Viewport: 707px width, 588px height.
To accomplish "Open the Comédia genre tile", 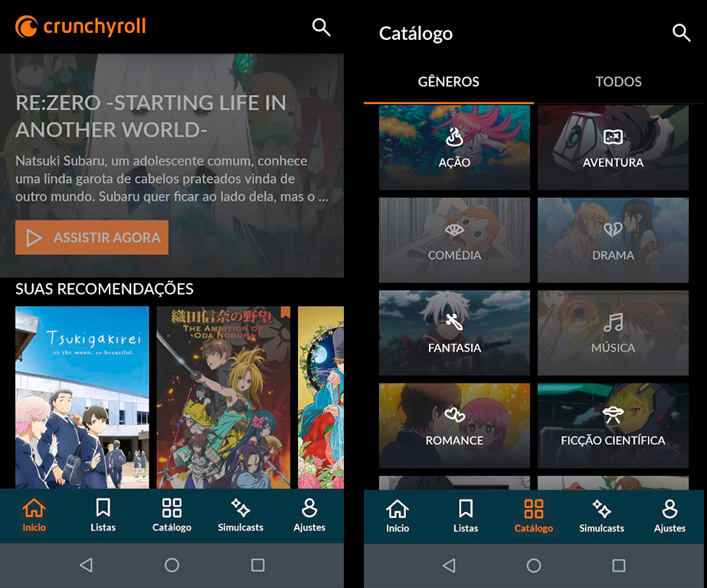I will (x=454, y=240).
